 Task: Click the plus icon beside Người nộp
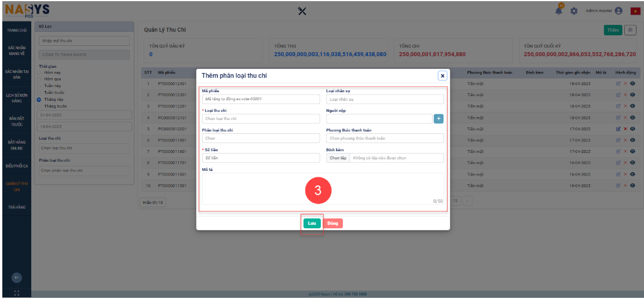coord(438,119)
